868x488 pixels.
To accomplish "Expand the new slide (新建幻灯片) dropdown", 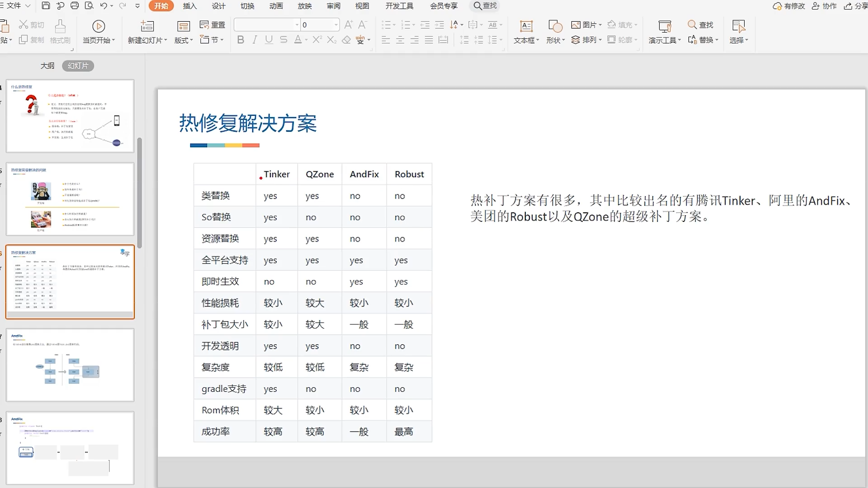I will 165,40.
